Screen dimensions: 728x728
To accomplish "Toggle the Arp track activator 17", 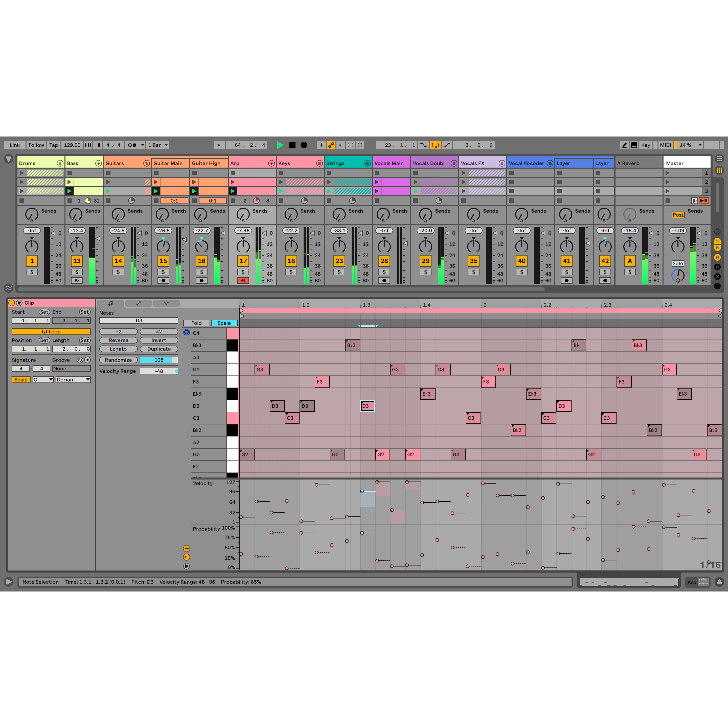I will (243, 261).
